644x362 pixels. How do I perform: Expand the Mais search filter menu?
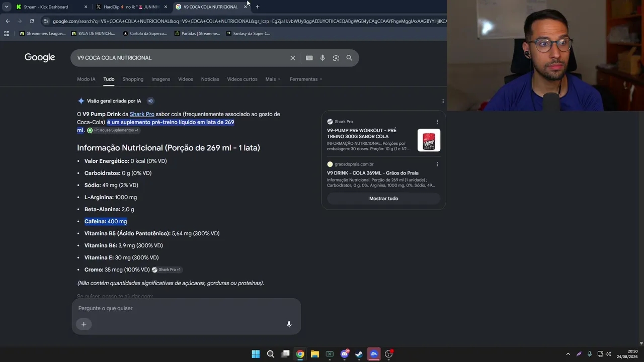[273, 79]
